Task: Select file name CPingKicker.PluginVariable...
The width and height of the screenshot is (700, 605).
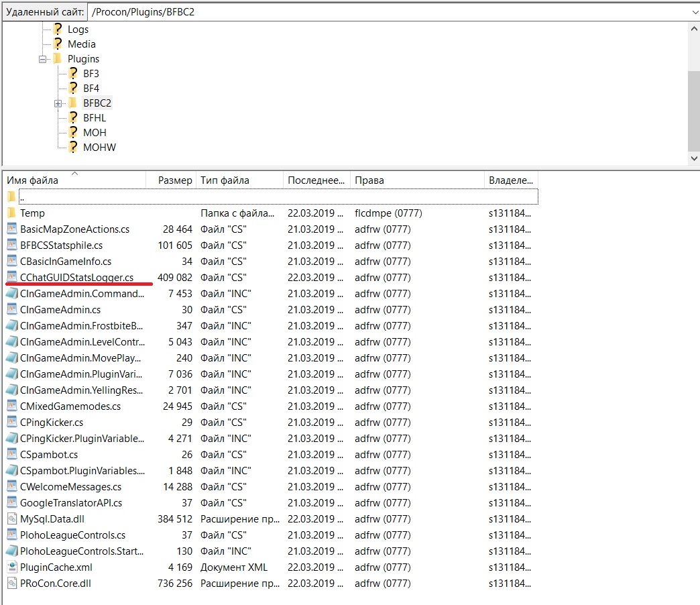Action: (x=82, y=439)
